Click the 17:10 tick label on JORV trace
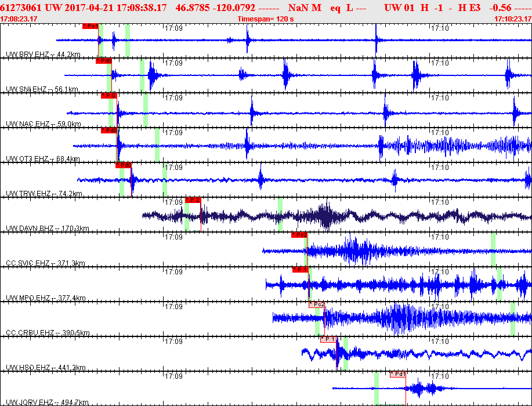This screenshot has width=532, height=406. (440, 376)
